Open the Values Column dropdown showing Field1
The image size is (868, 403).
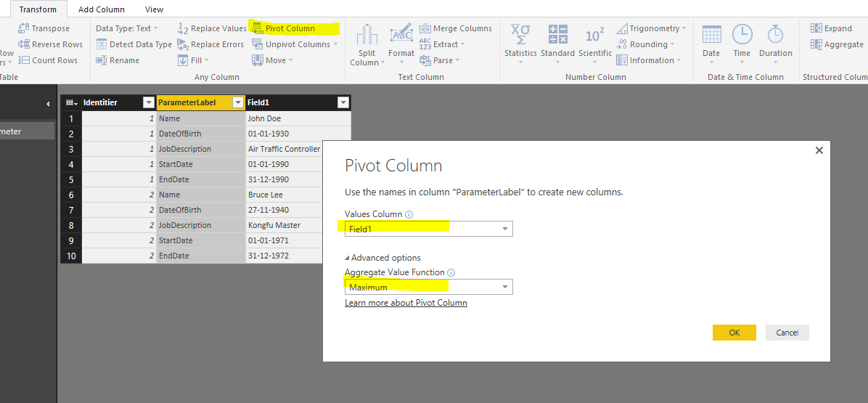click(428, 229)
